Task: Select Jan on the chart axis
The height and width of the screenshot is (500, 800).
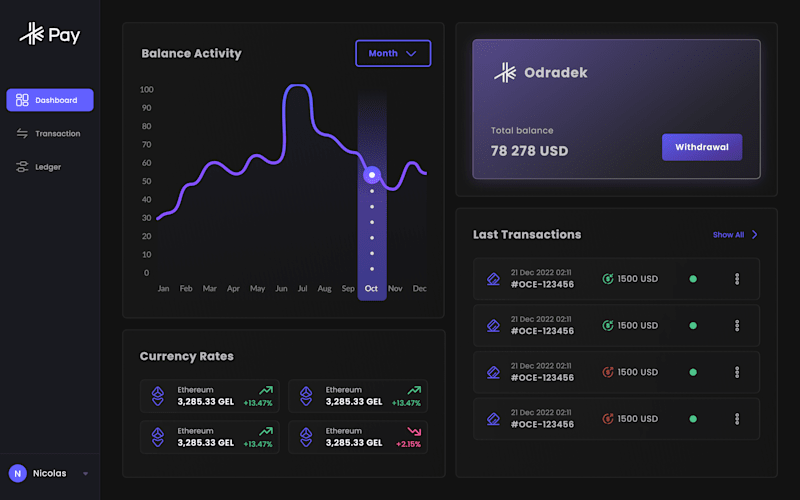Action: [163, 289]
